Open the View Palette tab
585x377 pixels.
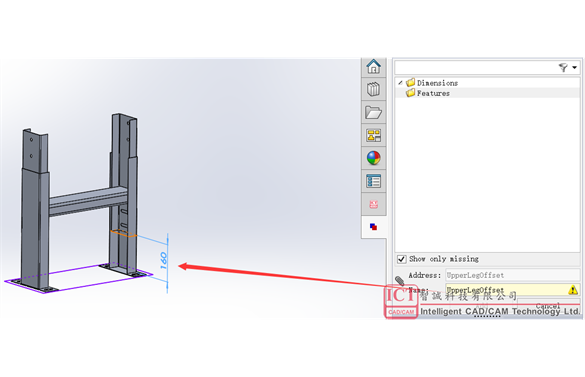(x=373, y=135)
